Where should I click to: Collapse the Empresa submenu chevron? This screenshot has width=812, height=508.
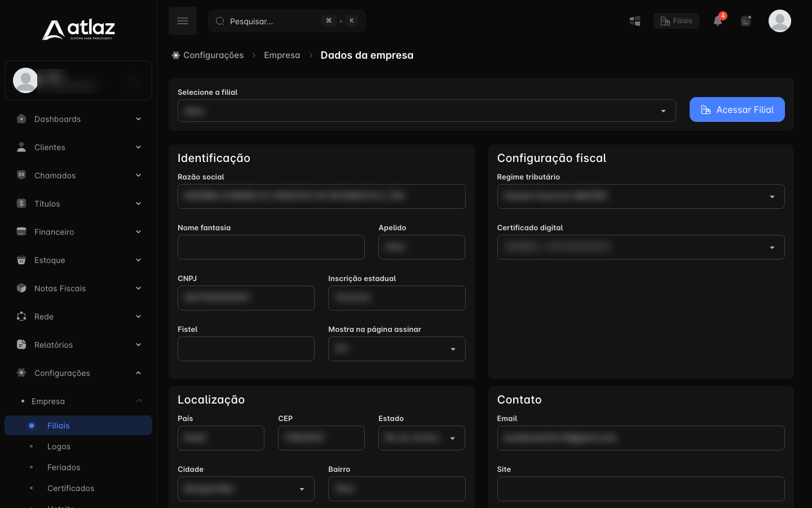tap(139, 401)
